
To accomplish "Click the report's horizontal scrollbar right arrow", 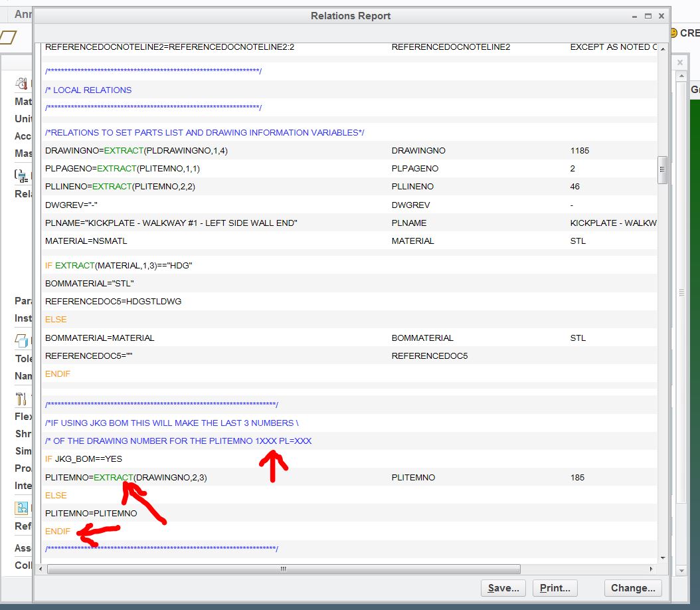I will click(652, 569).
